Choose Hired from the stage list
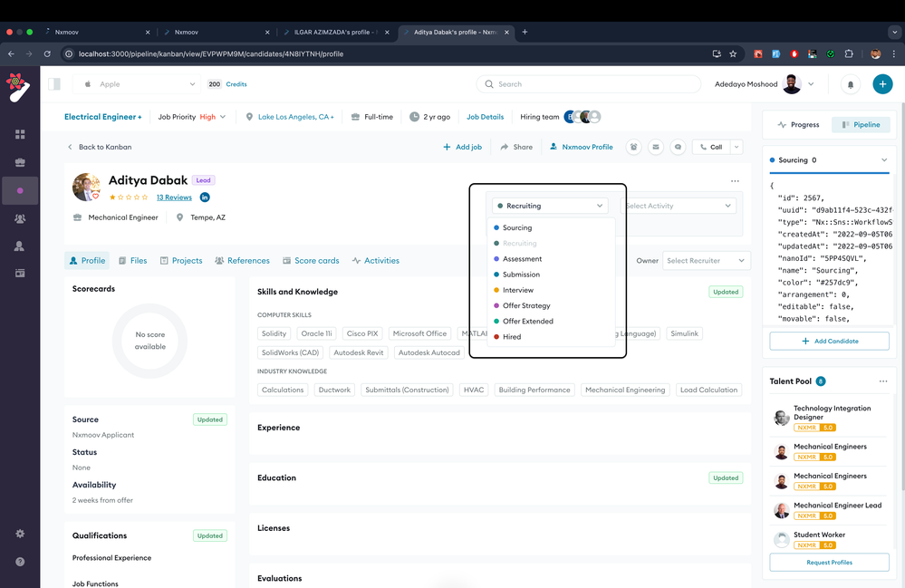The height and width of the screenshot is (588, 905). (551, 337)
